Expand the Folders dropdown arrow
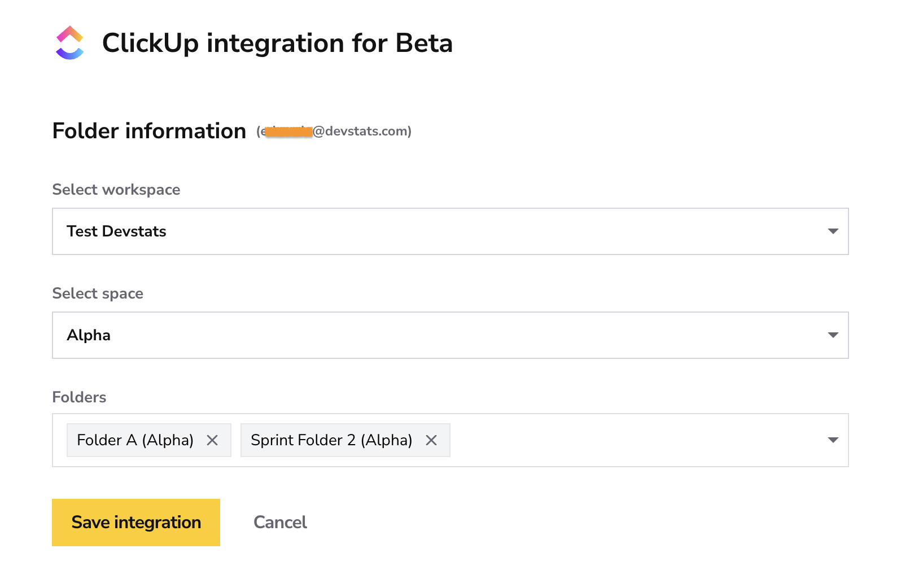Image resolution: width=901 pixels, height=588 pixels. (x=833, y=440)
